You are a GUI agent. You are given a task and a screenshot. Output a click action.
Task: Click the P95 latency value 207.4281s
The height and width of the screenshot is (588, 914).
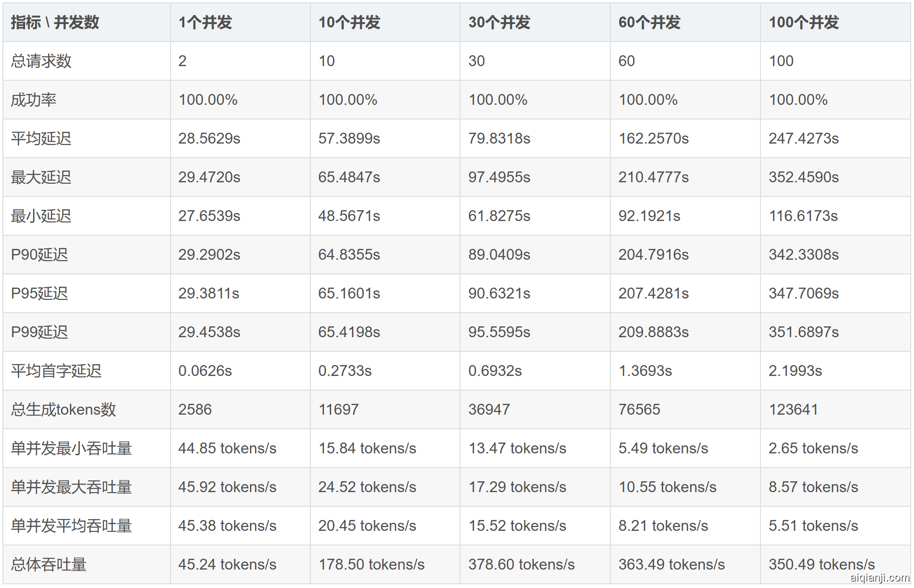(653, 293)
